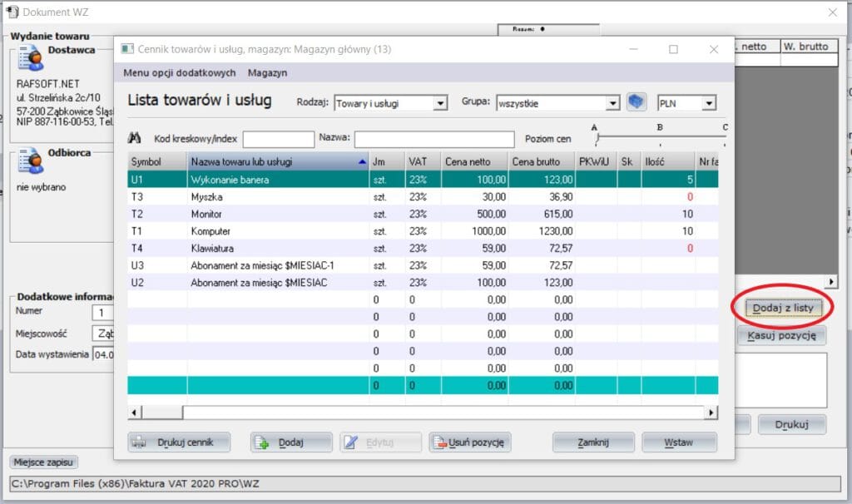Open the Magazyn menu

tap(267, 72)
